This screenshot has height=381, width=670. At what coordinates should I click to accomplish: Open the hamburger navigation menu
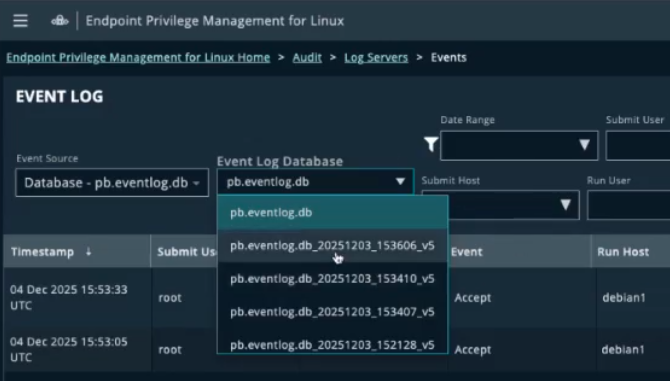[20, 21]
